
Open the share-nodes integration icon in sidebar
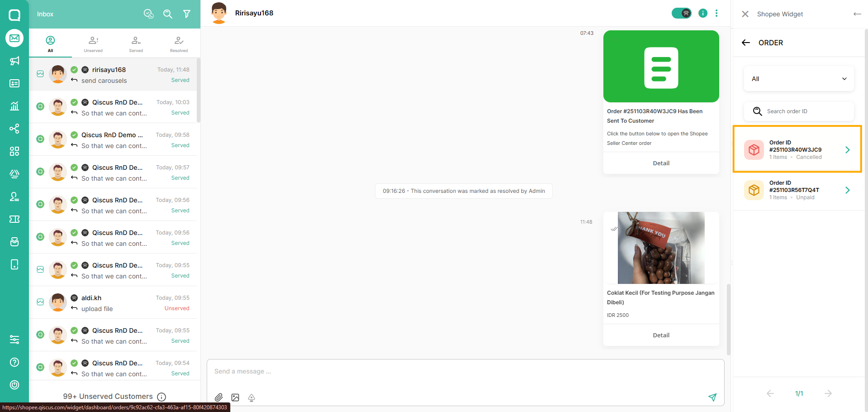coord(14,129)
